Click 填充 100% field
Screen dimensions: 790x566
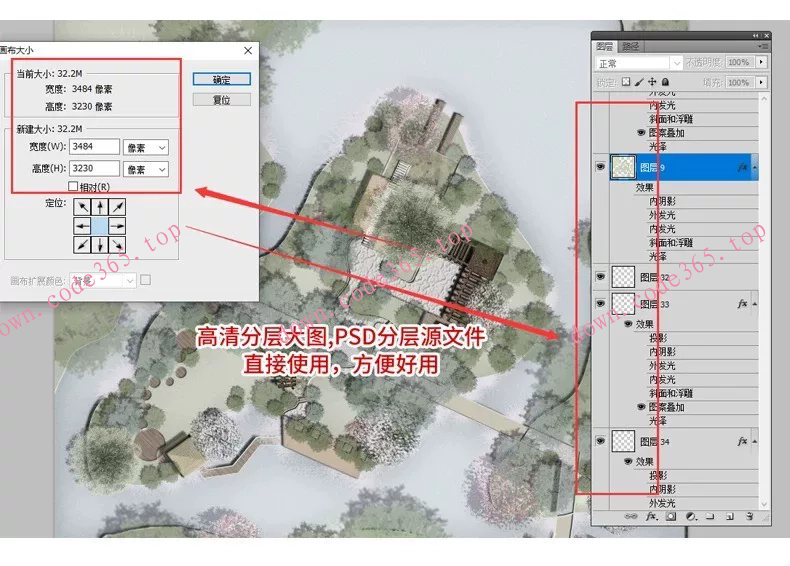pyautogui.click(x=741, y=82)
